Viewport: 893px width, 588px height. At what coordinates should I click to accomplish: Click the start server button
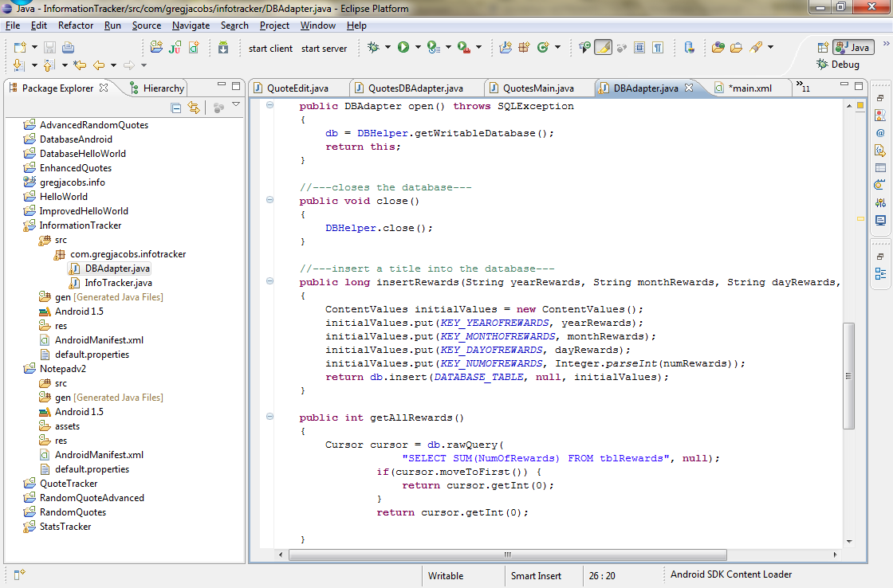[324, 49]
